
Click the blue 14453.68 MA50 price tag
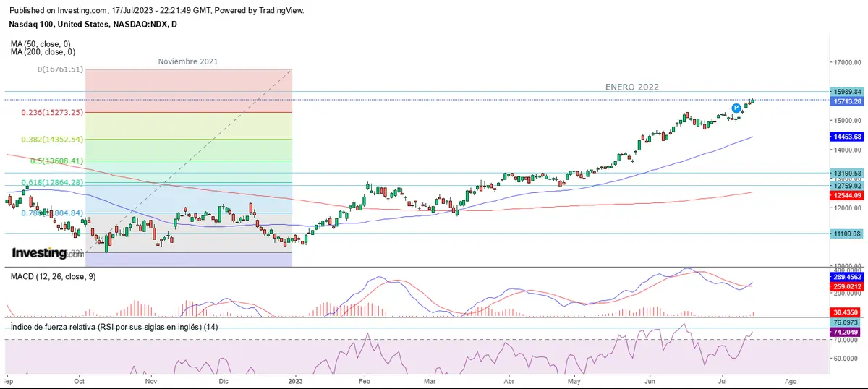coord(847,137)
